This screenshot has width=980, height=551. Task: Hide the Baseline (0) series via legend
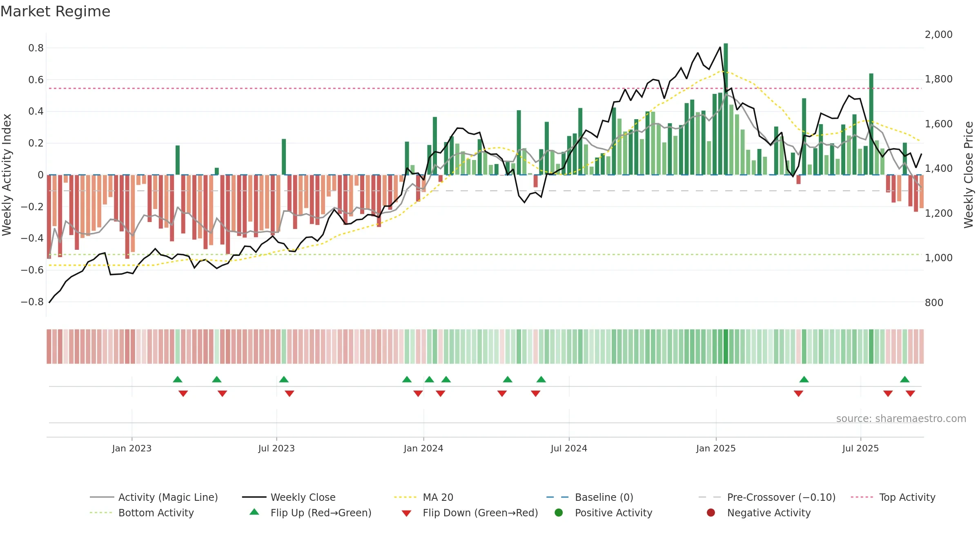coord(590,497)
